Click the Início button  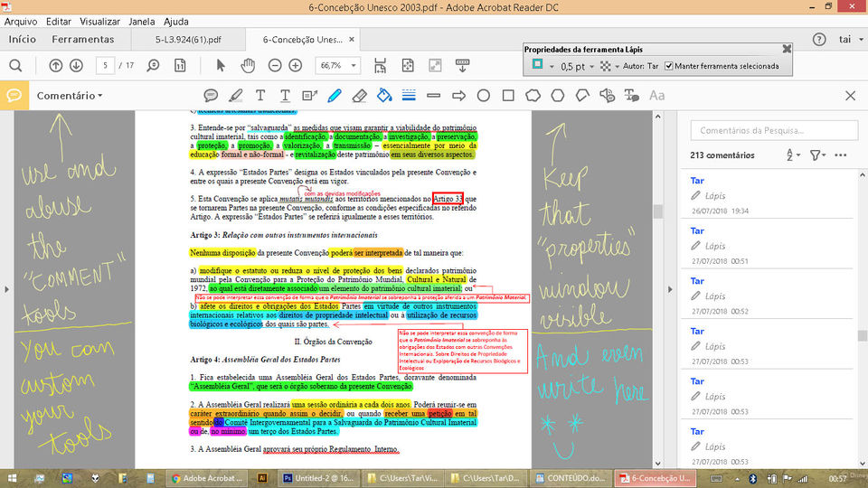23,40
